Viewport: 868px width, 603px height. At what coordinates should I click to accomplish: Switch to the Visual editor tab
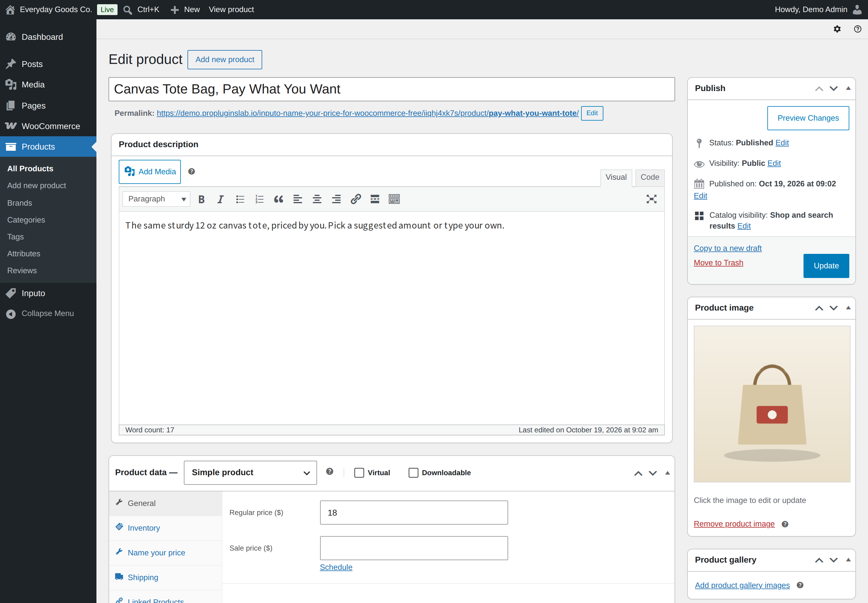(x=616, y=178)
